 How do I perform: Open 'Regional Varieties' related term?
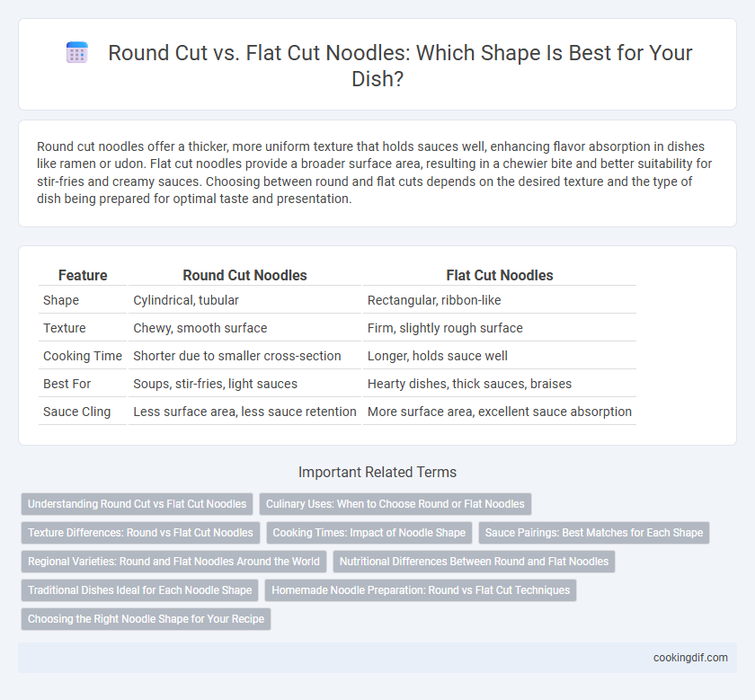173,562
